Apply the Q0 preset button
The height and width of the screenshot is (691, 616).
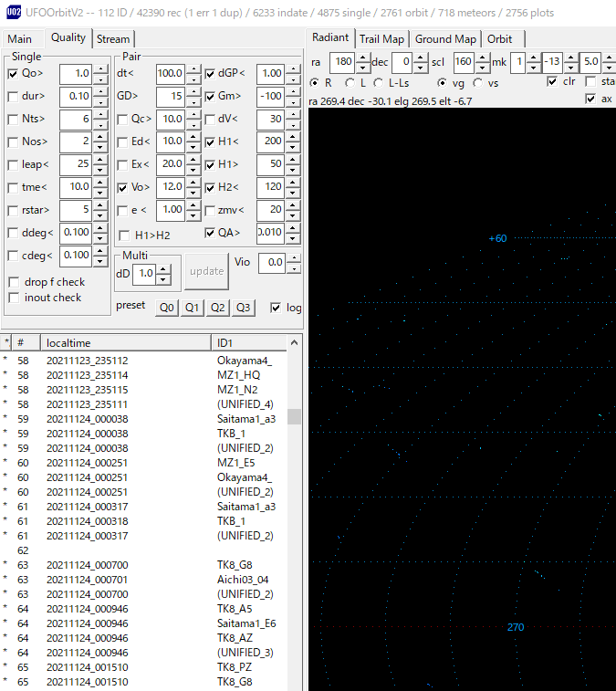pos(166,308)
